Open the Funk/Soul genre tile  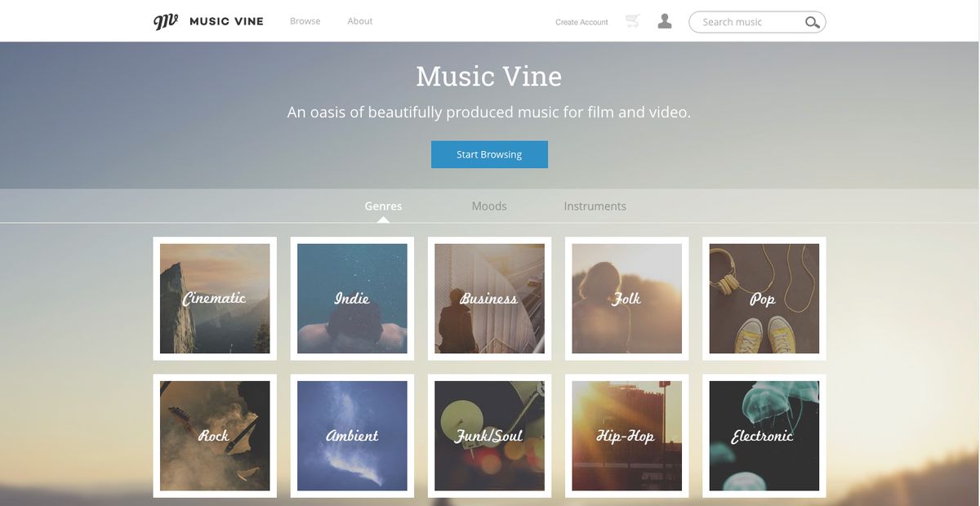[488, 436]
